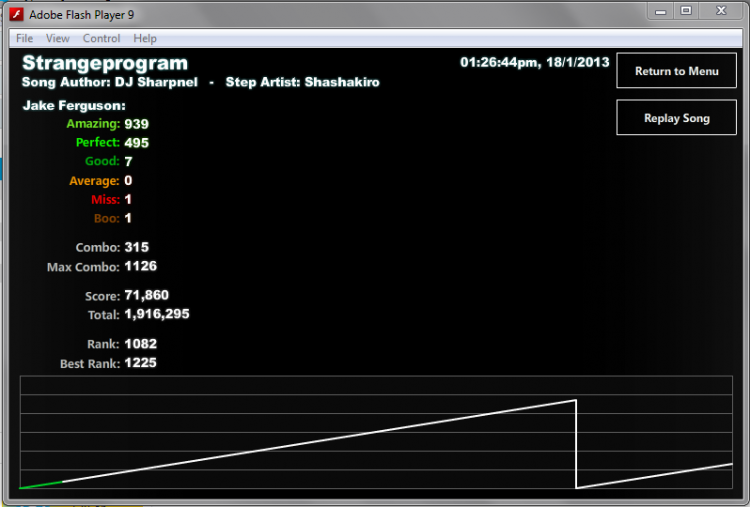This screenshot has width=750, height=507.
Task: Open the File menu
Action: (24, 38)
